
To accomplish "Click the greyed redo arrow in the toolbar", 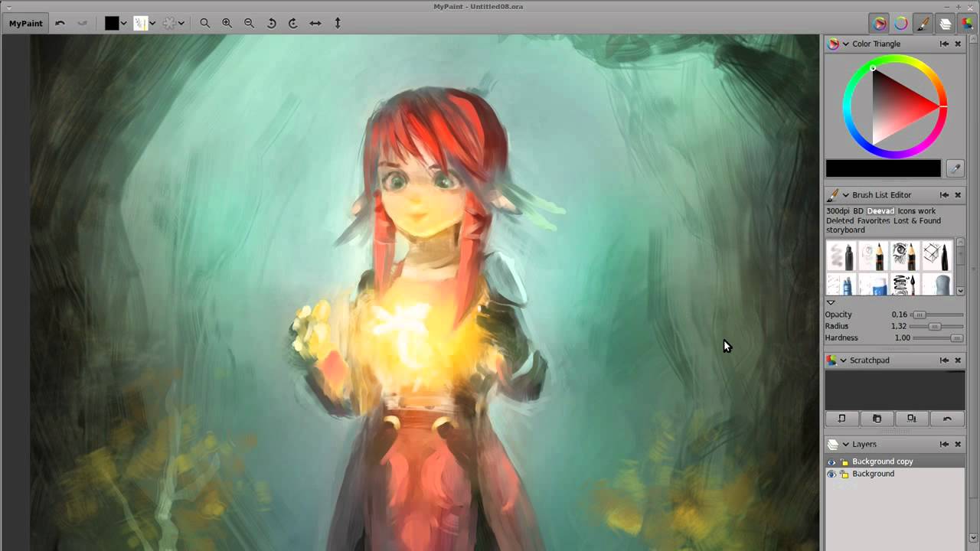I will click(x=82, y=23).
